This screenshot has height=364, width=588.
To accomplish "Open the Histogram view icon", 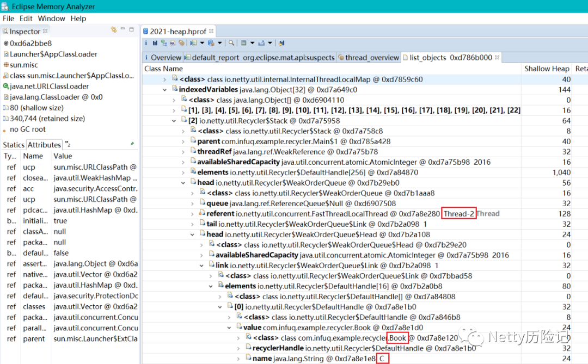I will 155,43.
